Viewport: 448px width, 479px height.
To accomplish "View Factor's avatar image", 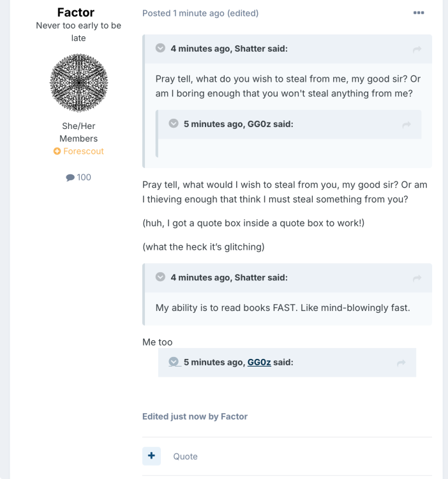I will coord(78,83).
